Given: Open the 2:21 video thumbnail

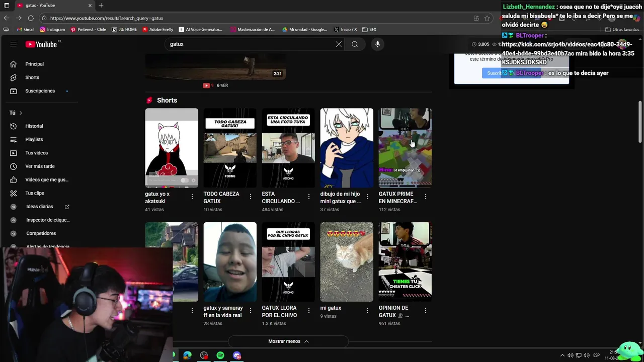Looking at the screenshot, I should coord(215,67).
